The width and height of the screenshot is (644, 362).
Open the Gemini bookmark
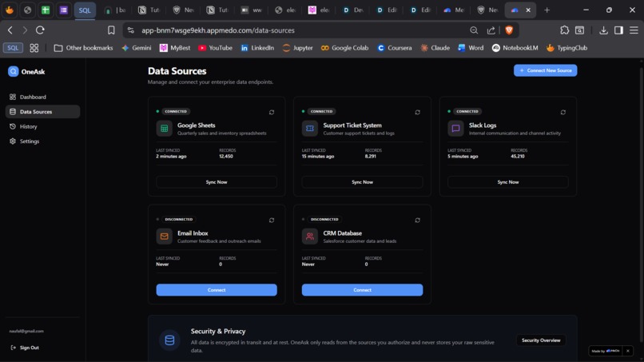click(137, 48)
